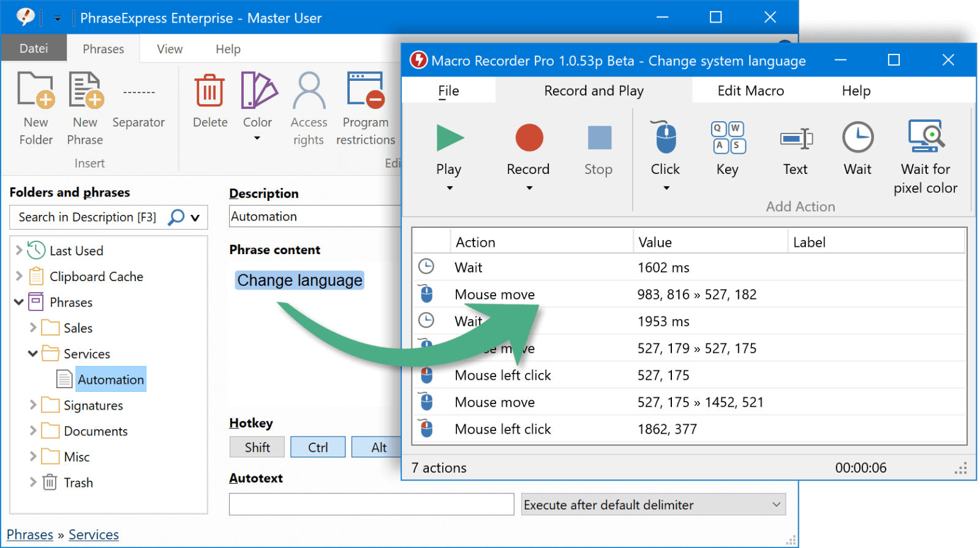Open the Datei menu in PhraseExpress
This screenshot has width=980, height=548.
34,48
